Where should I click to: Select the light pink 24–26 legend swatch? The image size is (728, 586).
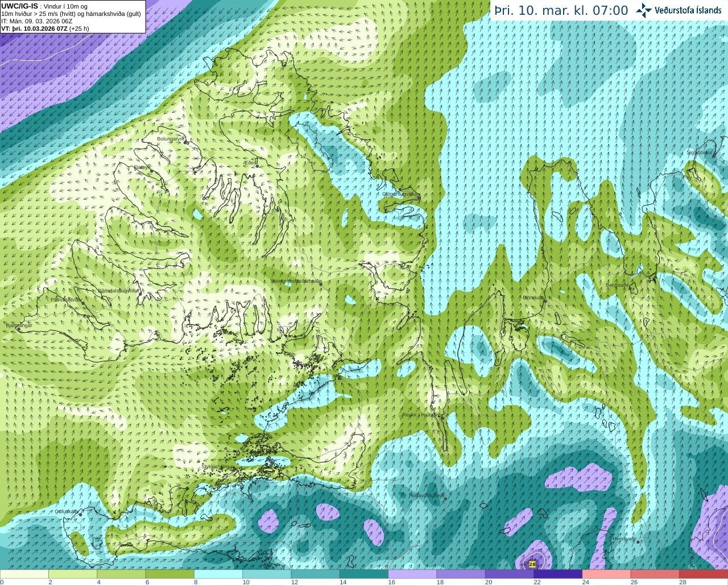point(607,574)
